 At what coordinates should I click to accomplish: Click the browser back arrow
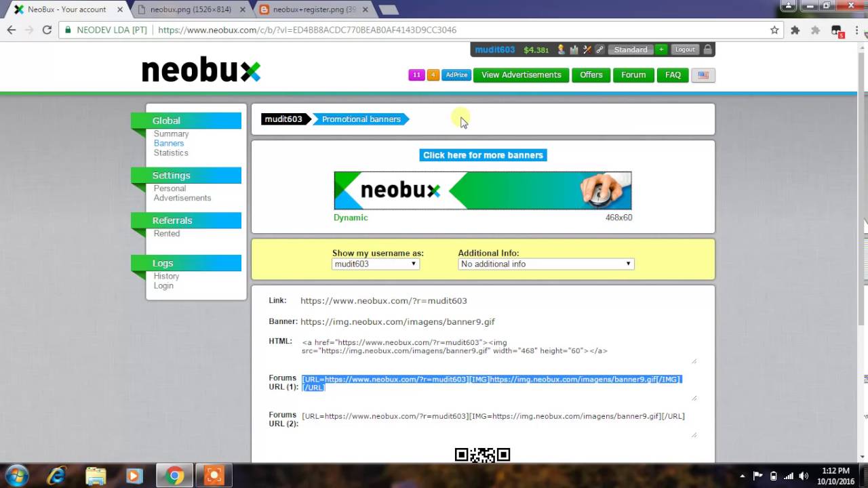click(x=12, y=30)
